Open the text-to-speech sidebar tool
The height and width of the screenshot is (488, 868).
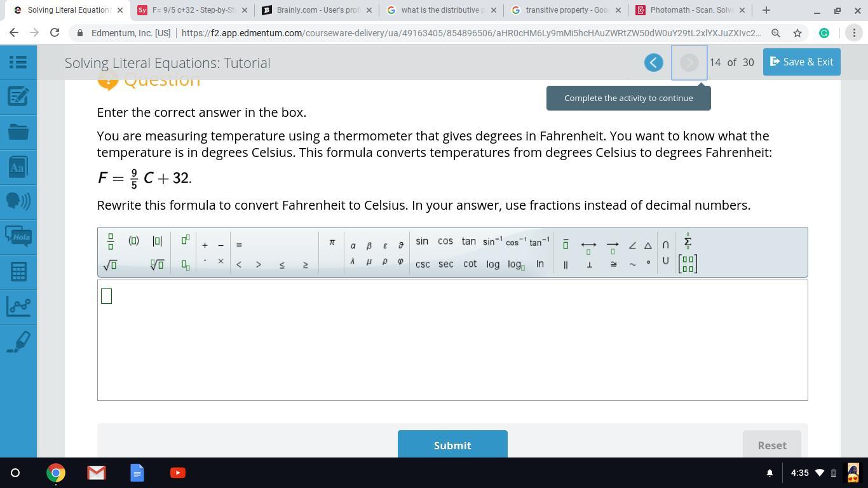tap(18, 201)
